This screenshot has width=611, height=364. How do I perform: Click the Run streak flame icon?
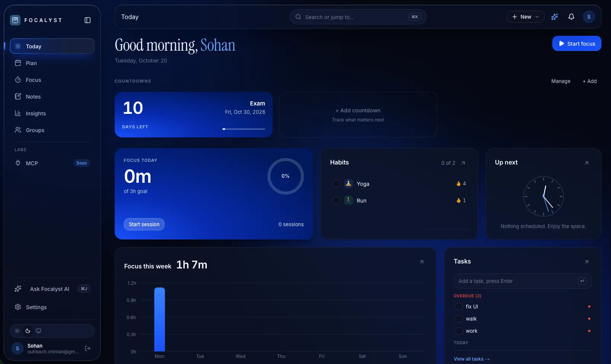coord(459,200)
